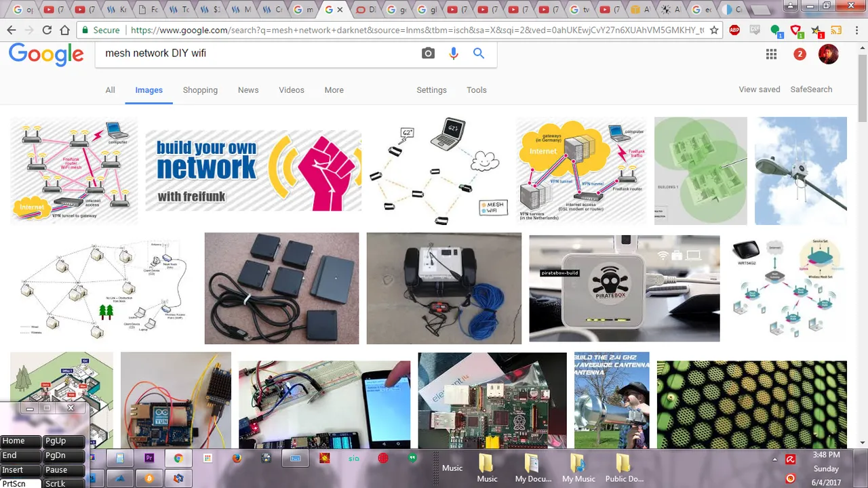The image size is (868, 488).
Task: Open the AdBlock Plus extension
Action: (x=734, y=30)
